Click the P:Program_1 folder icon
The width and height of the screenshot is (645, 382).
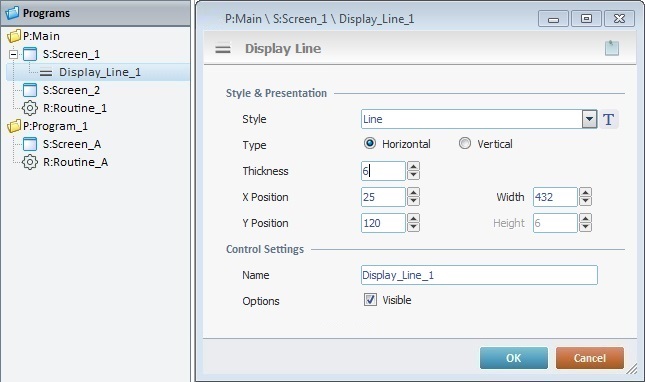click(14, 126)
